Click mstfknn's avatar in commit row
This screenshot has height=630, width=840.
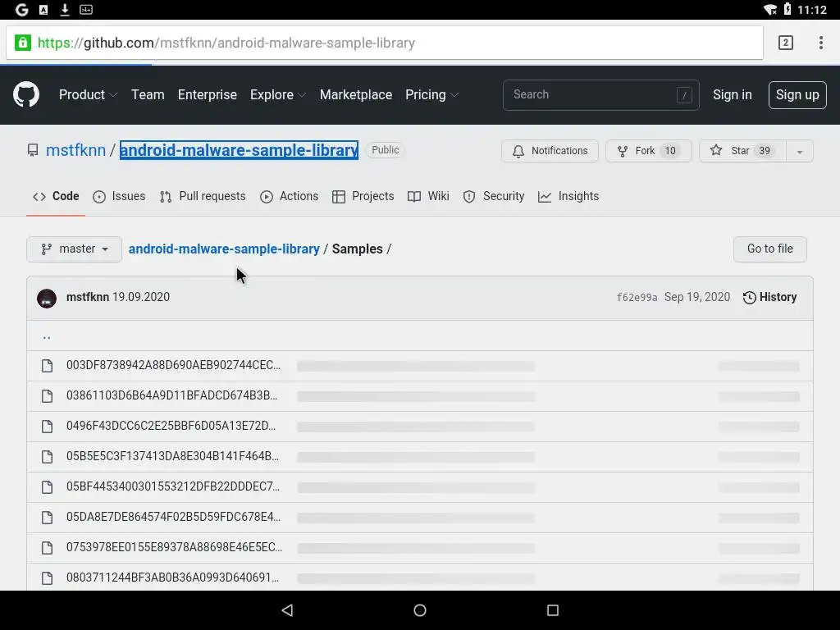(47, 299)
